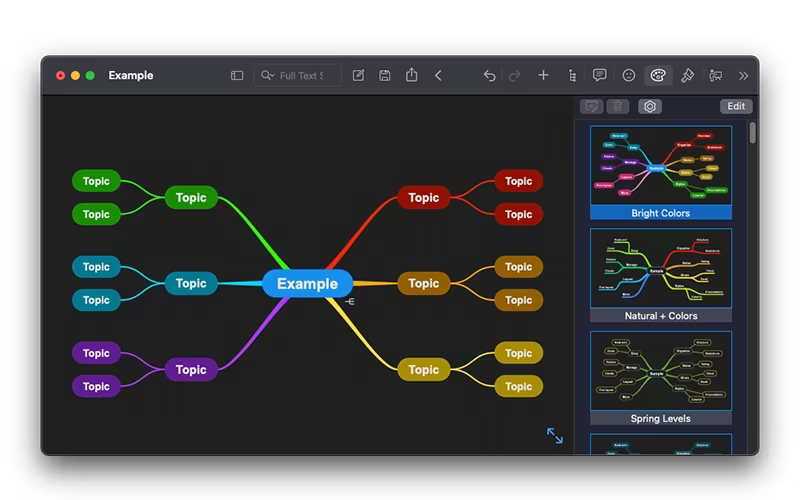
Task: Collapse branches using icon beside Example node
Action: pyautogui.click(x=349, y=302)
